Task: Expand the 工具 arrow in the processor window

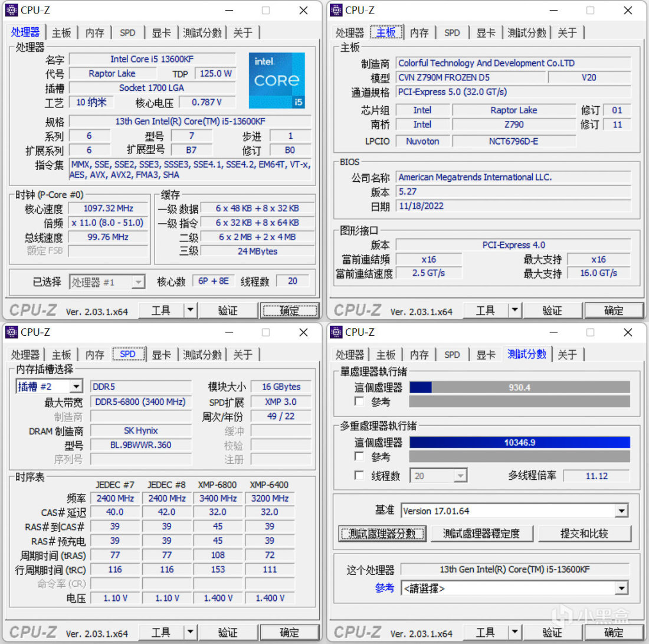Action: [x=191, y=310]
